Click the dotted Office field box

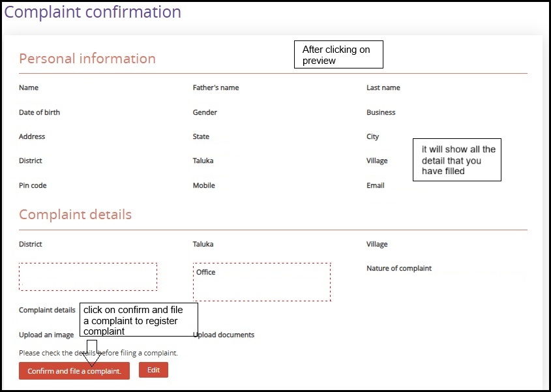pos(261,282)
